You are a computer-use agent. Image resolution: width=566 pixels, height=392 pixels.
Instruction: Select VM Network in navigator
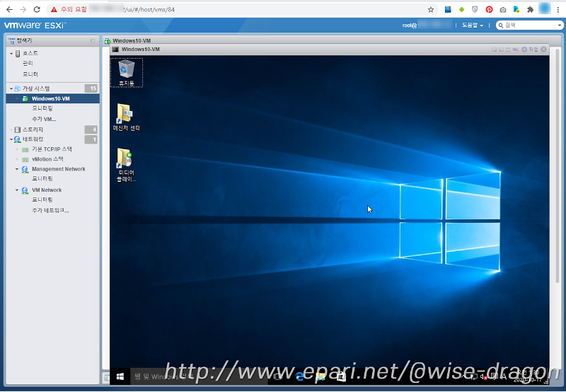point(47,190)
